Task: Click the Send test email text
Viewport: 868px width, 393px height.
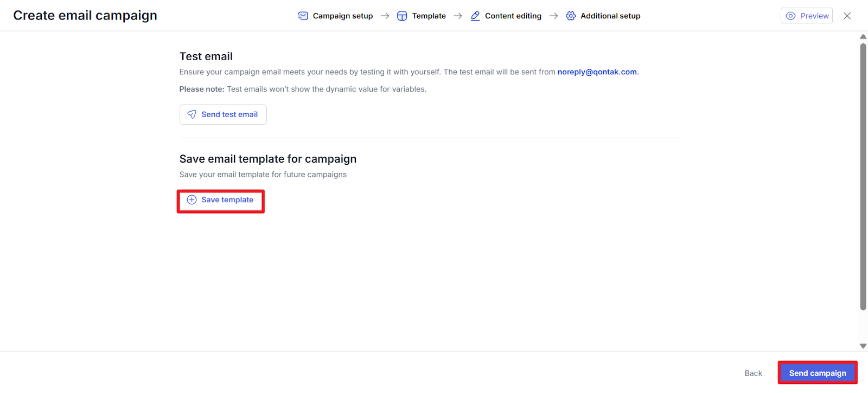Action: [229, 114]
